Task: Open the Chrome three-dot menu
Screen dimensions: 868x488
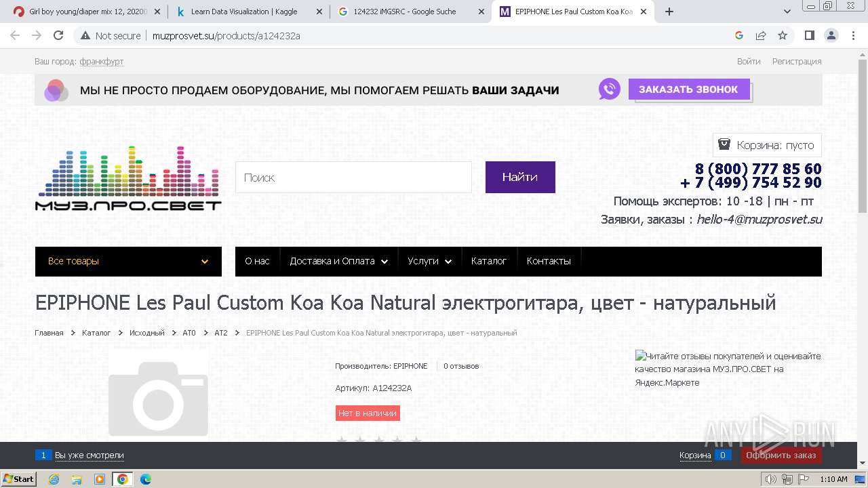Action: [852, 35]
